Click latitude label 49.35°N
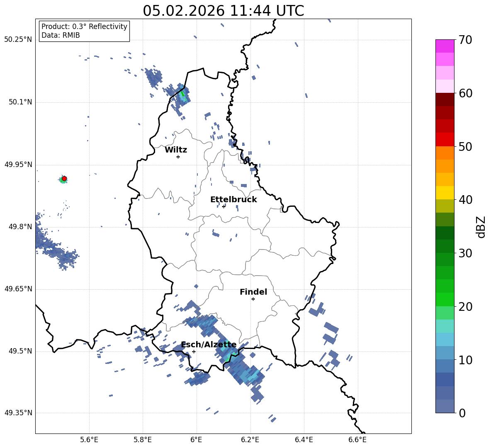This screenshot has height=448, width=491. click(18, 413)
